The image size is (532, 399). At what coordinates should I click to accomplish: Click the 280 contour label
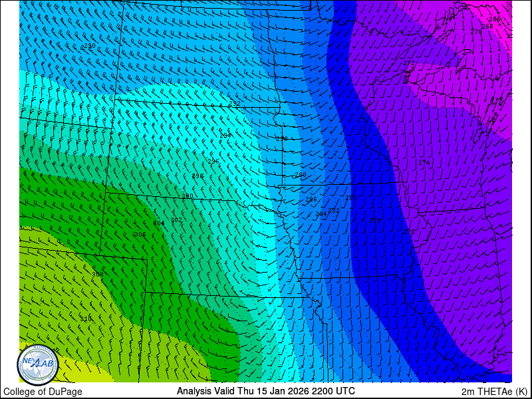351,198
